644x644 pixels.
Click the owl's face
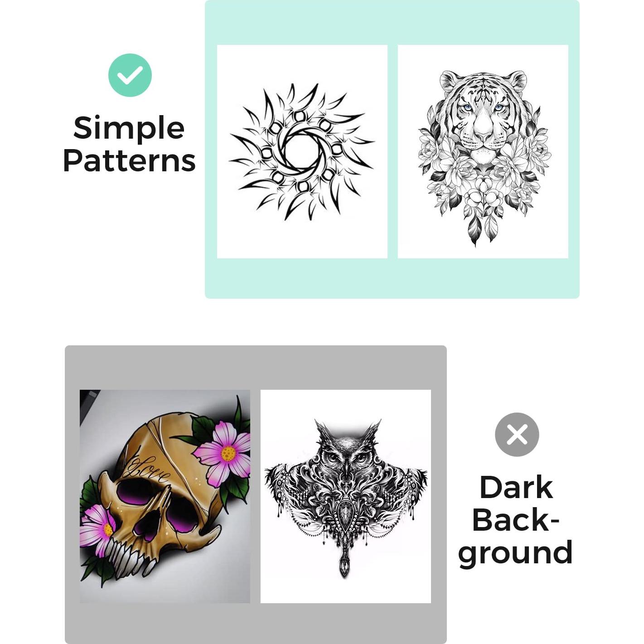346,455
